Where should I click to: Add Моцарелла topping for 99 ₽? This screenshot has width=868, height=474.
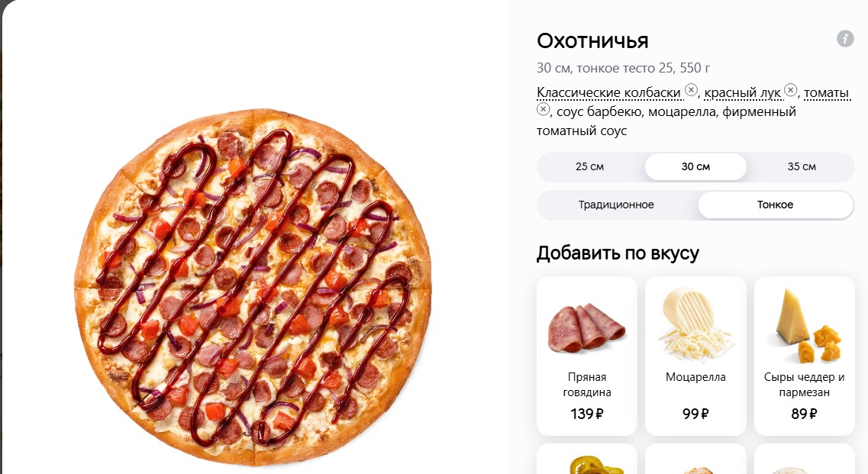point(695,356)
